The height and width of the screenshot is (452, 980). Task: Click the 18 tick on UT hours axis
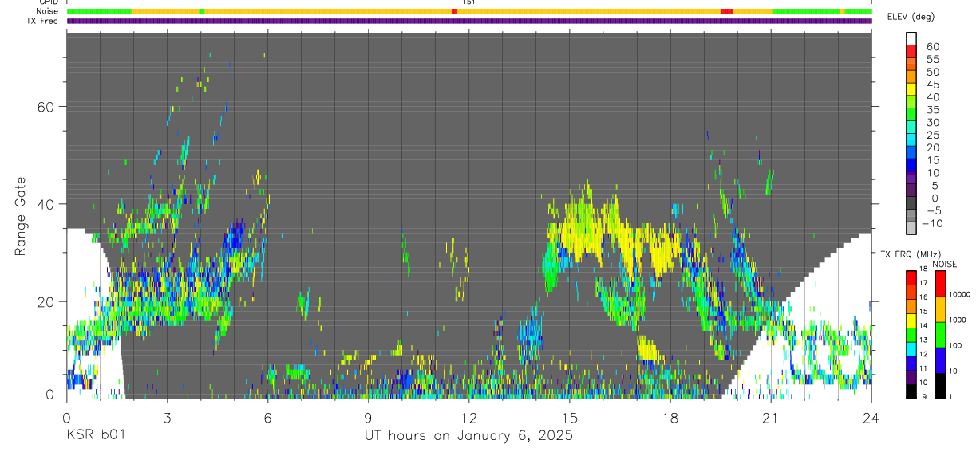click(670, 418)
